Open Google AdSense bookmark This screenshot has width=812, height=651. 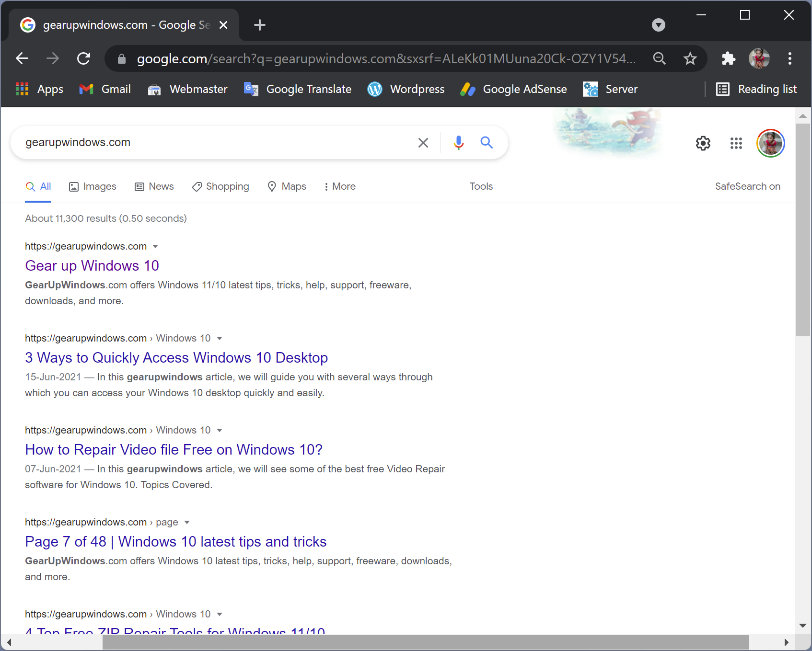[x=513, y=89]
